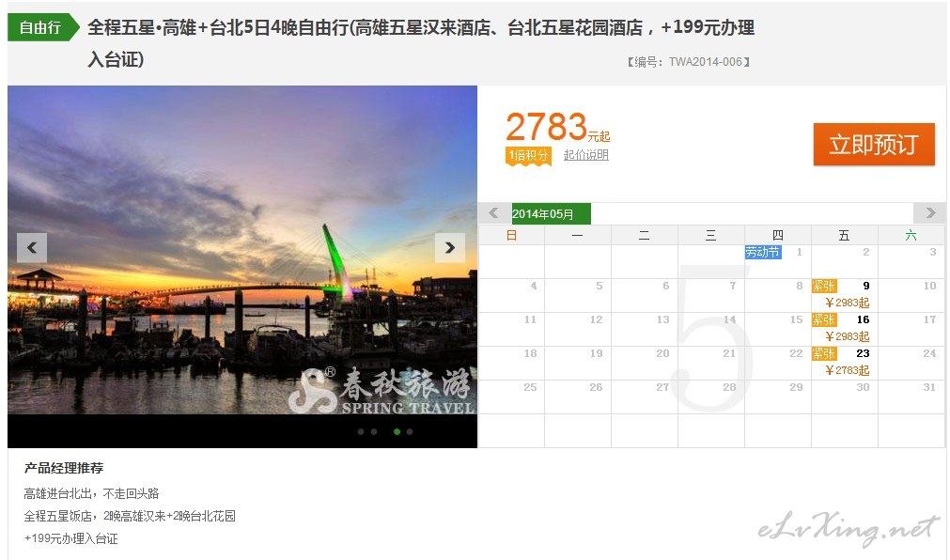Viewport: 950px width, 560px height.
Task: Click the +199元办理入台证 line in recommendations
Action: [70, 538]
